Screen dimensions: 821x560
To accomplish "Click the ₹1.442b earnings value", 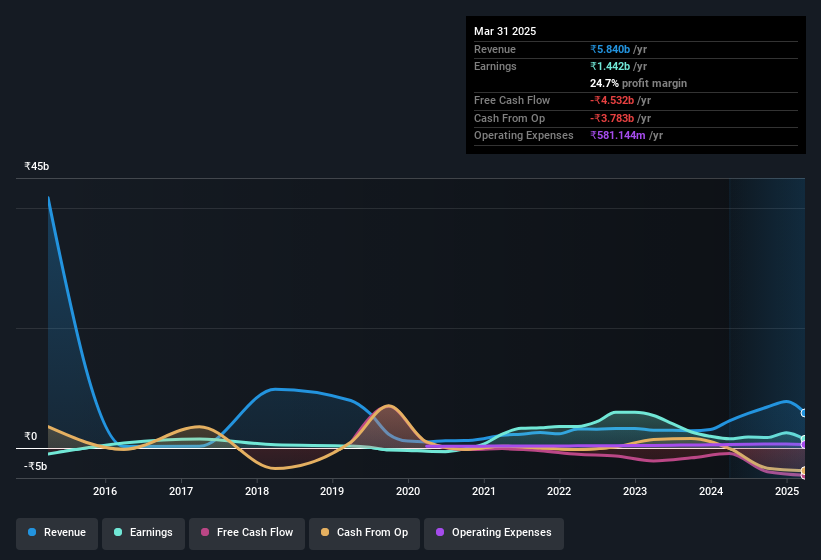I will click(610, 66).
